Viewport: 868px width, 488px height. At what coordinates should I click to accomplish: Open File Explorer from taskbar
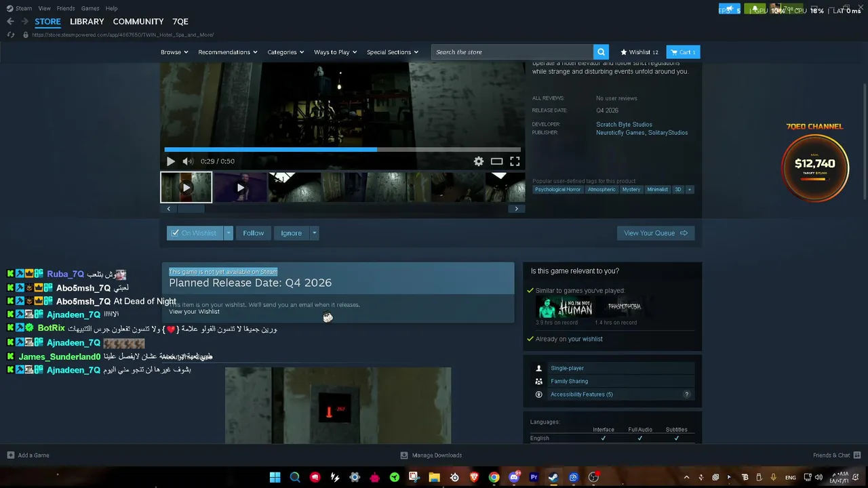pyautogui.click(x=434, y=477)
